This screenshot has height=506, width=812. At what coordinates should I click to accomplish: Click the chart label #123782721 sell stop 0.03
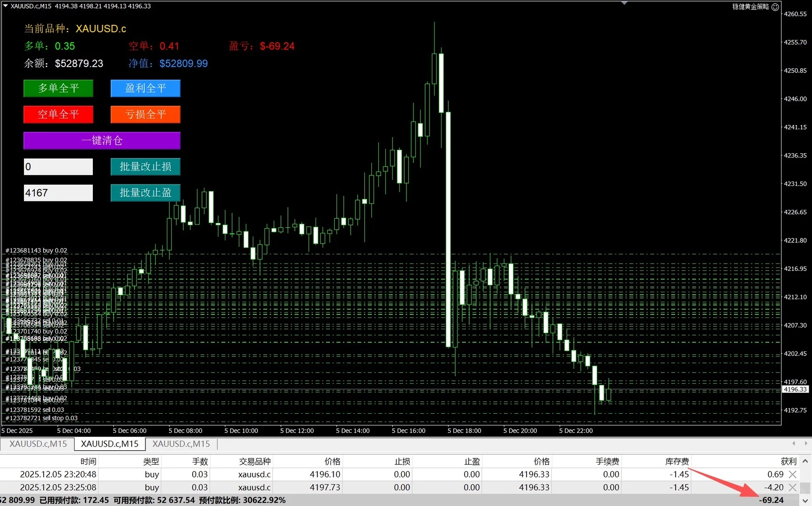click(41, 418)
